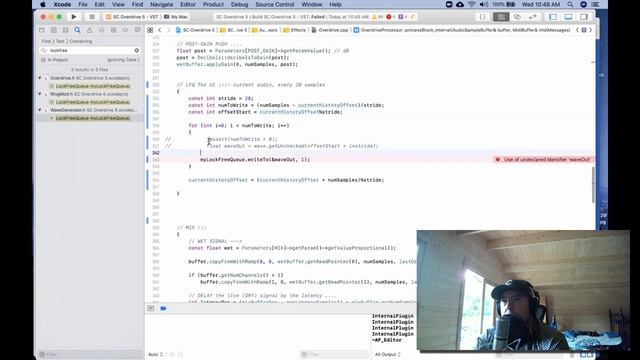Collapse WaveGenerator.h search result group

coord(40,110)
